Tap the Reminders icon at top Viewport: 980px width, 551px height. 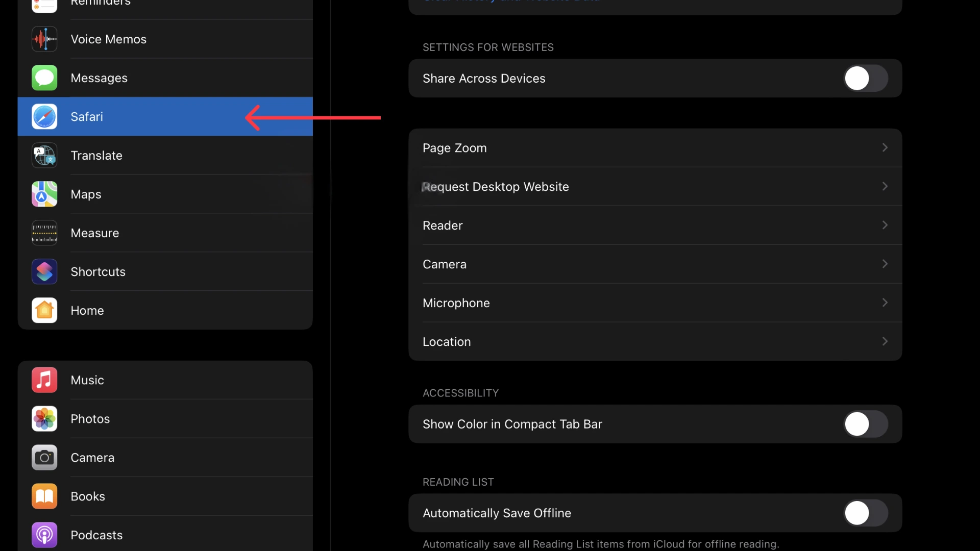44,5
